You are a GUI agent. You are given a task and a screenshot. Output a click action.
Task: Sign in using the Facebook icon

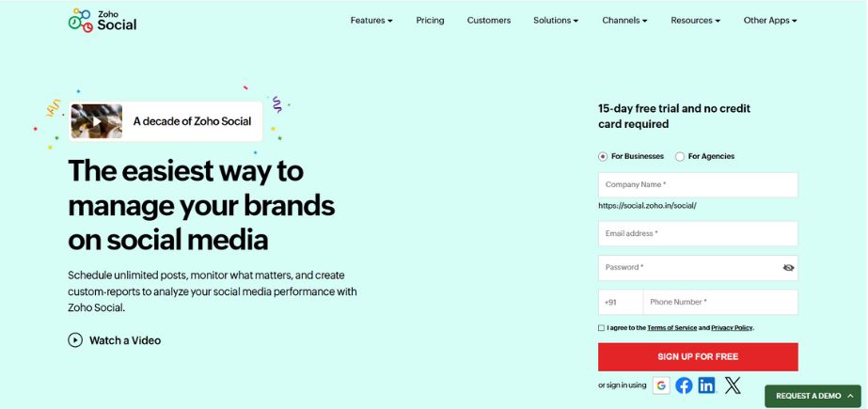click(684, 385)
